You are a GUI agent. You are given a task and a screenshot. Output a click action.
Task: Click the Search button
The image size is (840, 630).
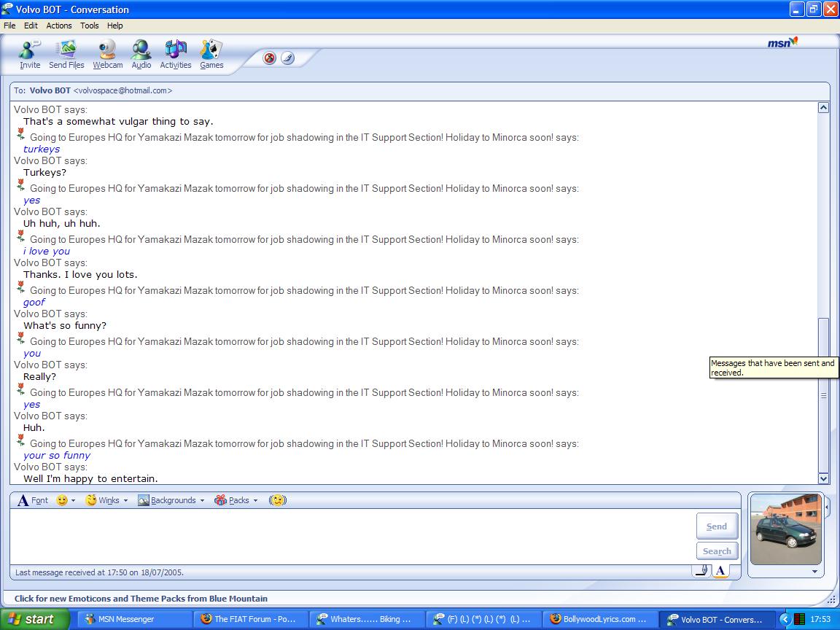pyautogui.click(x=717, y=551)
